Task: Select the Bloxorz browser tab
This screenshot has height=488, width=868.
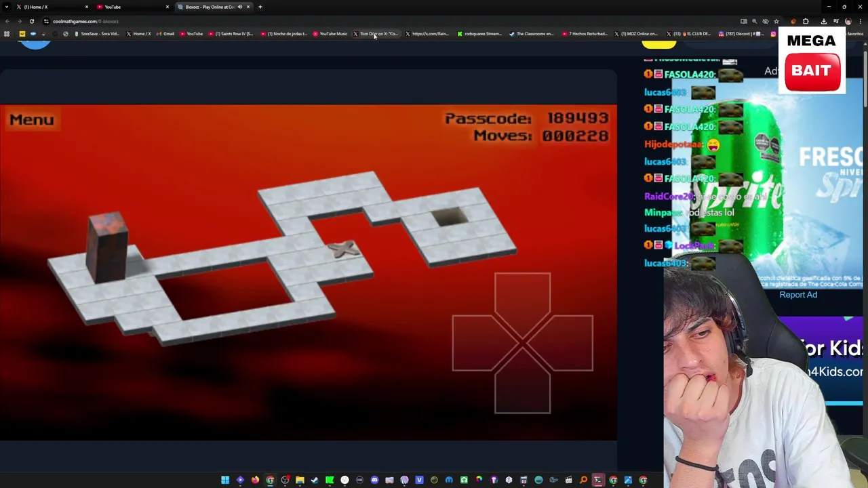Action: tap(214, 7)
